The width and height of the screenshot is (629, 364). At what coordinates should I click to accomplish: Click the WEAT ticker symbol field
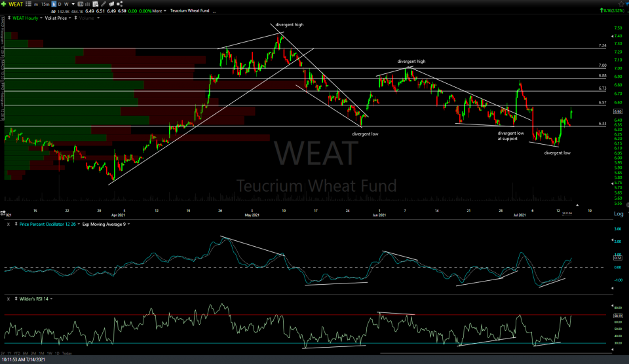16,3
